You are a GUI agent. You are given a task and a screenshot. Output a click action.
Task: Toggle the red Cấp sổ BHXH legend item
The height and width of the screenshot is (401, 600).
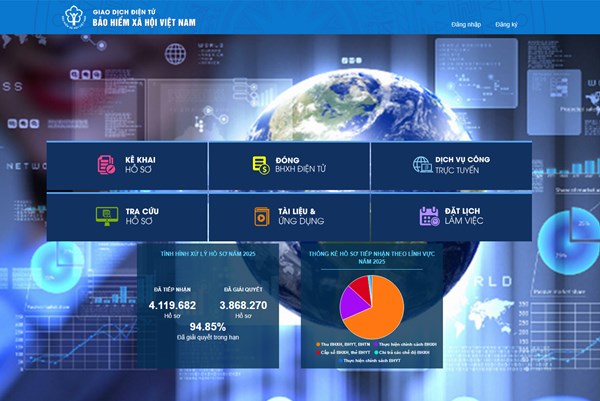(327, 354)
